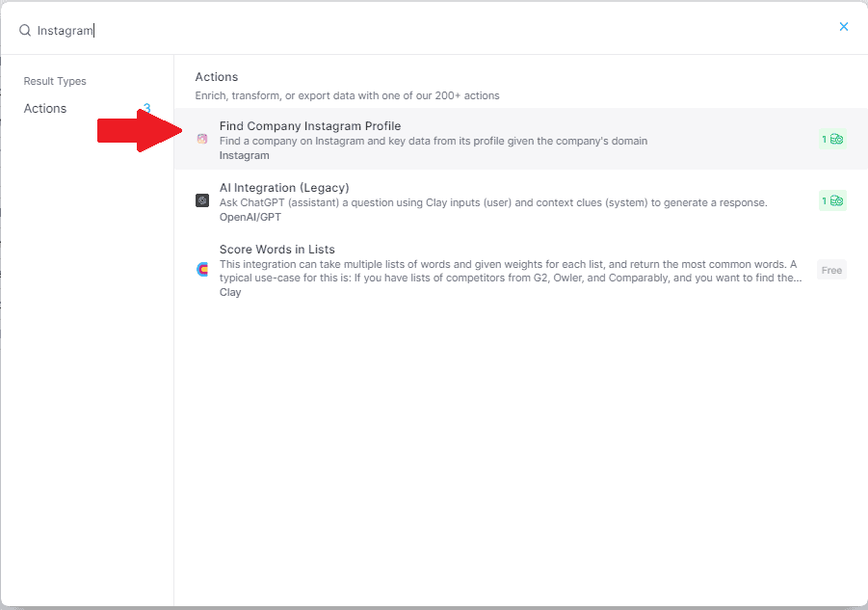Click the Score Words integration description text
868x610 pixels.
click(510, 271)
